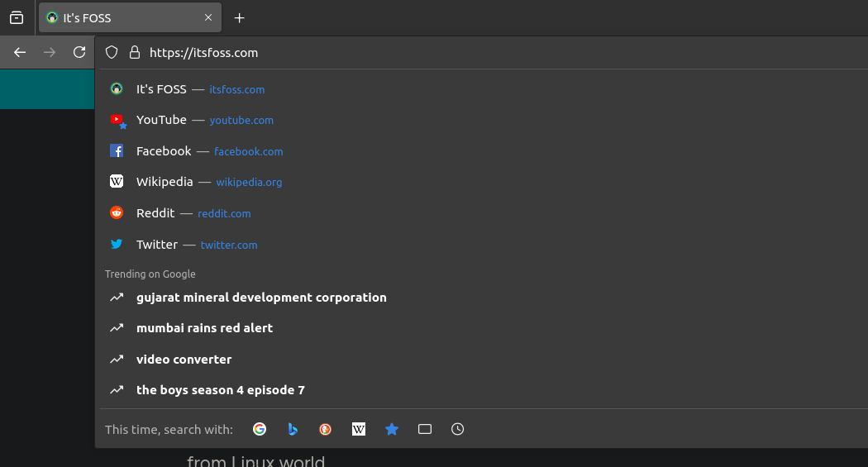Image resolution: width=868 pixels, height=467 pixels.
Task: Open the tracking protection shield icon
Action: (112, 53)
